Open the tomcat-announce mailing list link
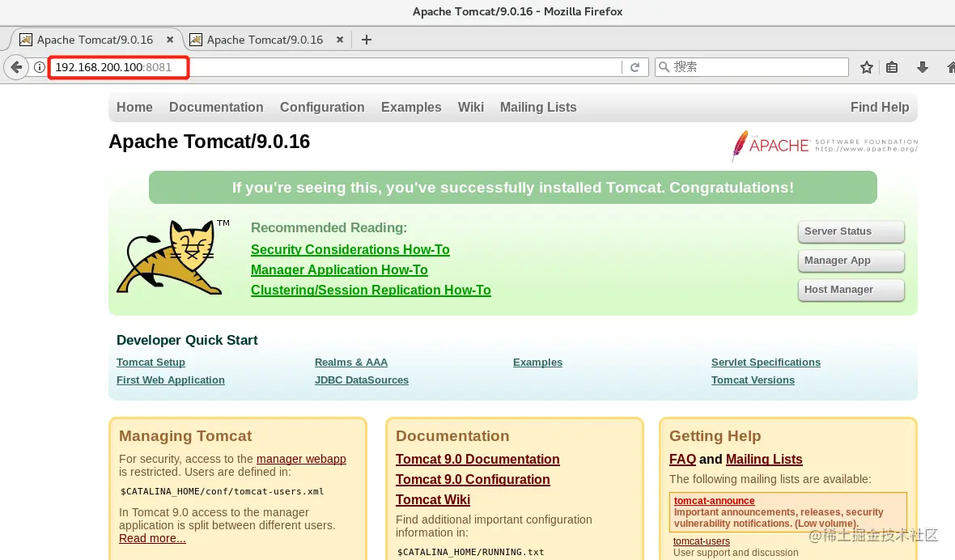 [x=715, y=500]
